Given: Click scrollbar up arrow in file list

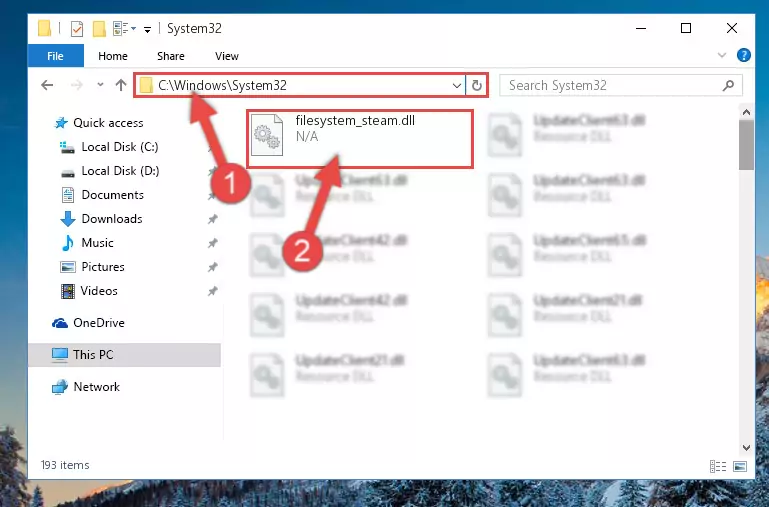Looking at the screenshot, I should 746,112.
